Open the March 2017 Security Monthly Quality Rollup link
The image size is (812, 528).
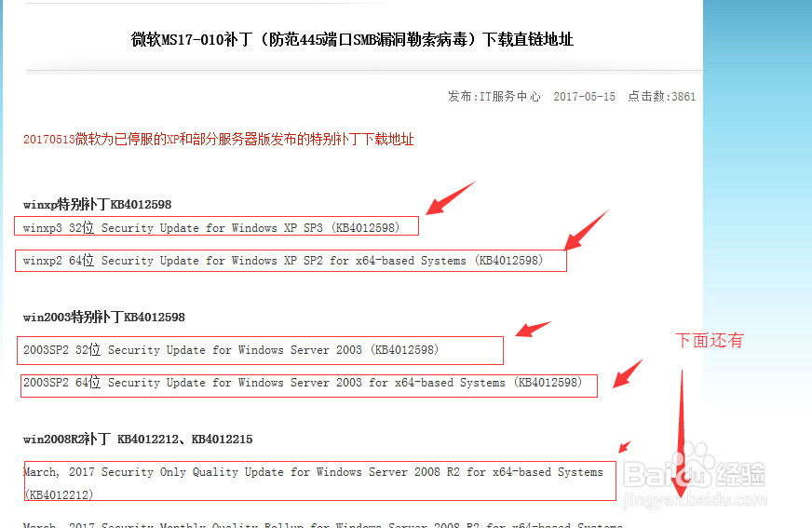322,524
